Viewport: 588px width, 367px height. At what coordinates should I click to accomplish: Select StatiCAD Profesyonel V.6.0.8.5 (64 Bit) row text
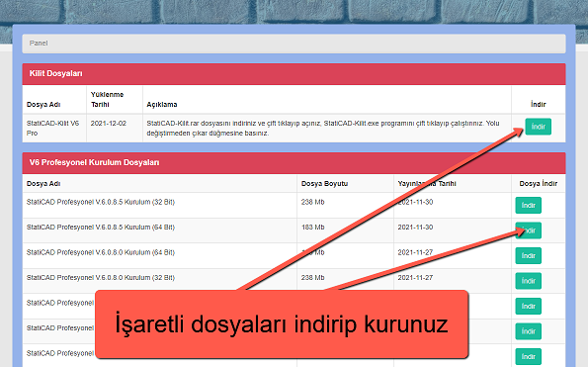coord(101,228)
